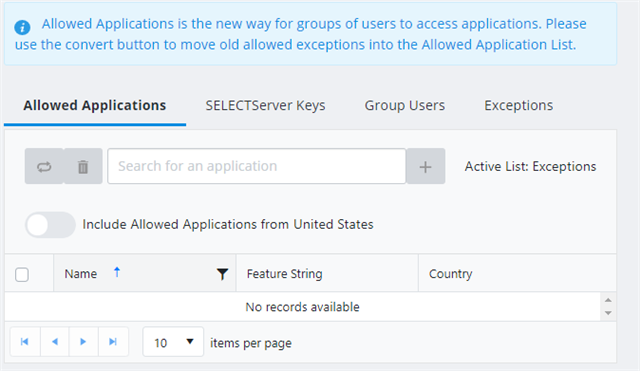
Task: Click the Search for an application field
Action: [x=257, y=166]
